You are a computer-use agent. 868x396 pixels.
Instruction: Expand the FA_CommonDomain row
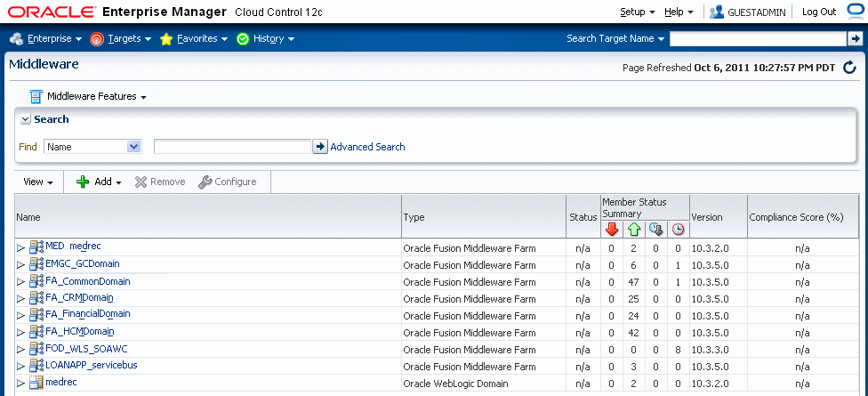tap(21, 282)
